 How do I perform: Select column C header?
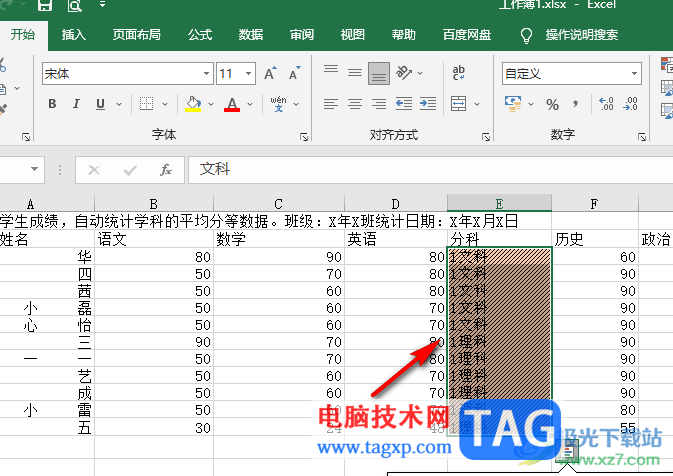click(279, 203)
